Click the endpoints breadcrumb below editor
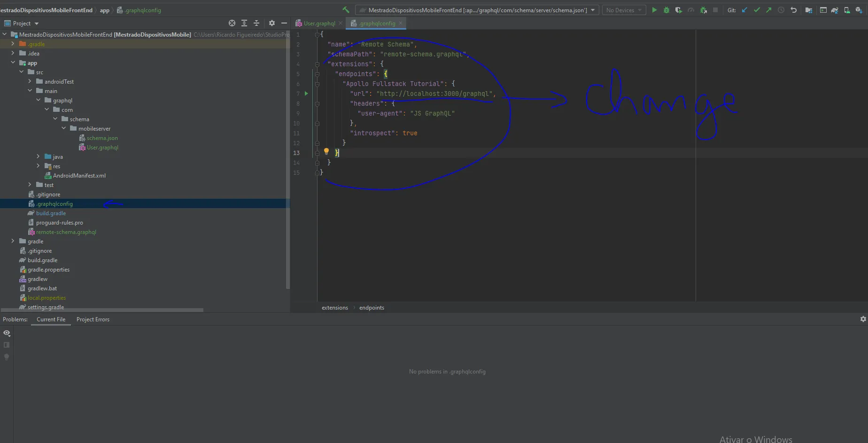Viewport: 868px width, 443px height. pyautogui.click(x=372, y=308)
